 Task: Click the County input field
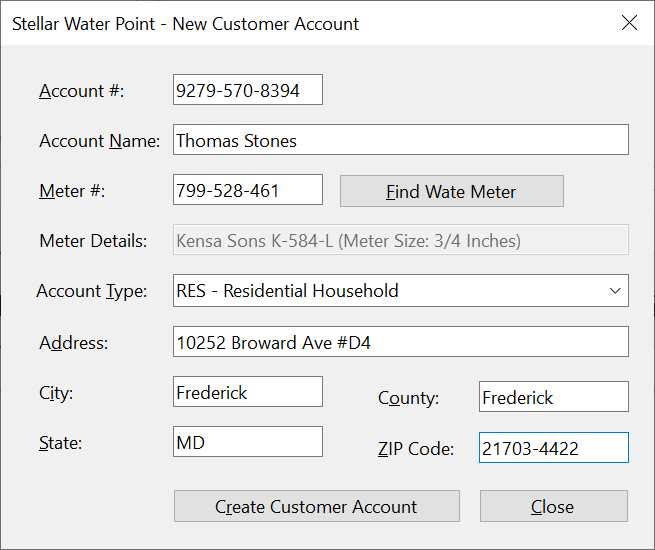[553, 397]
